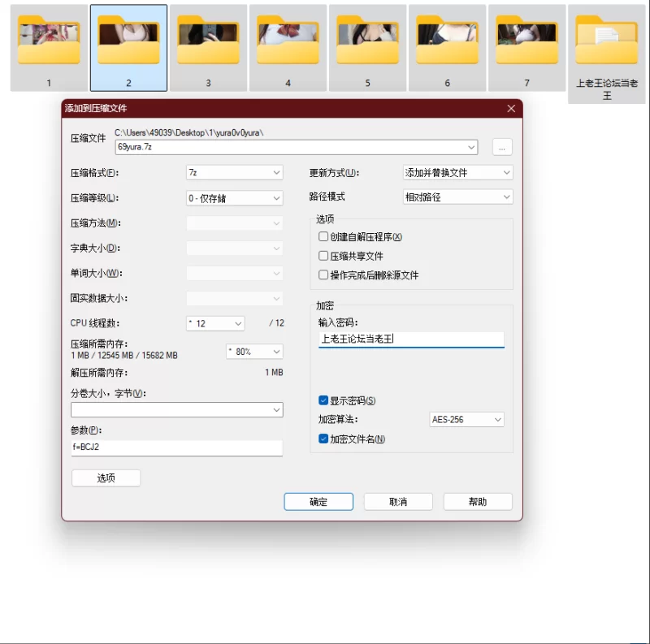Open the 分卷大小 combo box

pos(177,410)
